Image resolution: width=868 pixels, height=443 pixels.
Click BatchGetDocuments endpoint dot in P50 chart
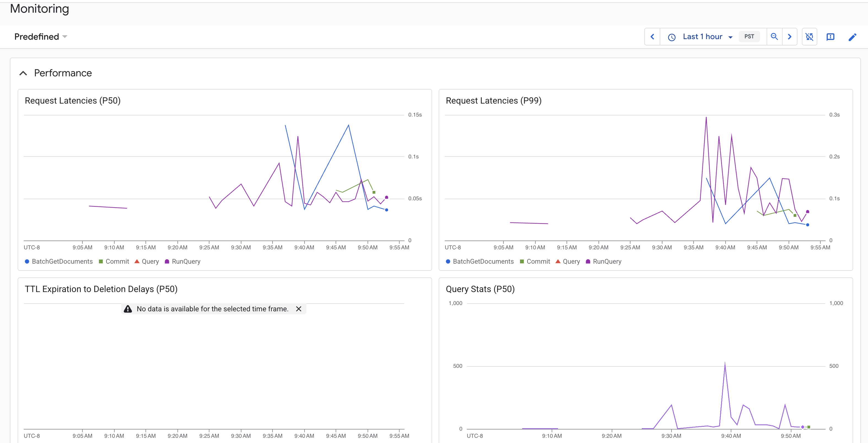pos(387,210)
